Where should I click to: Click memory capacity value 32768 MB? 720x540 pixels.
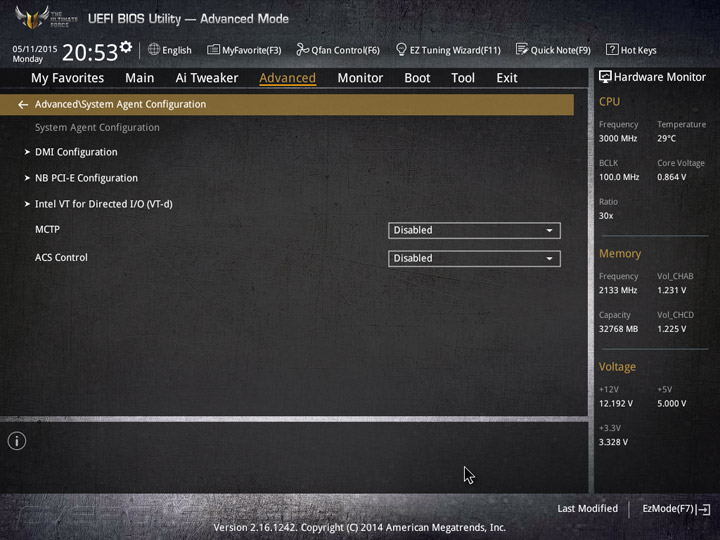coord(618,329)
